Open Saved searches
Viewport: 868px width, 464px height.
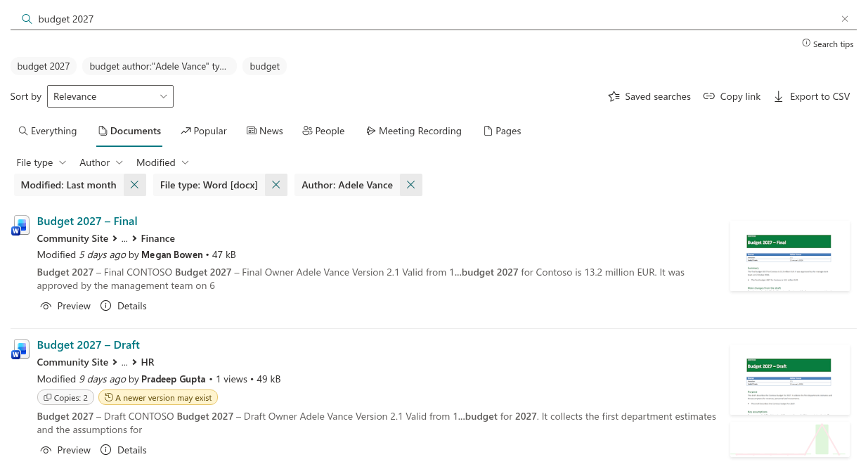(649, 96)
